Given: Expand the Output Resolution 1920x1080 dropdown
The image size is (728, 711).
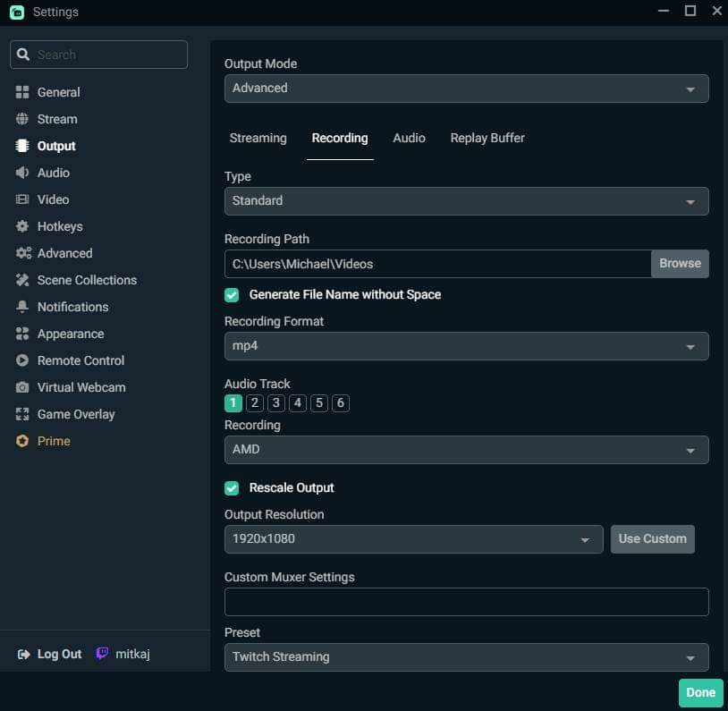Looking at the screenshot, I should (413, 539).
